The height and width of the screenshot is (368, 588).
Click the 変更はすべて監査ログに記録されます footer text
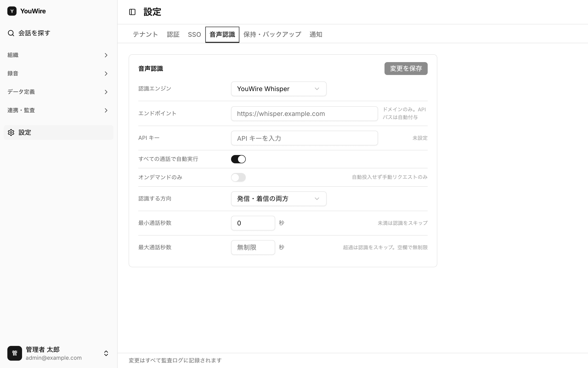175,360
